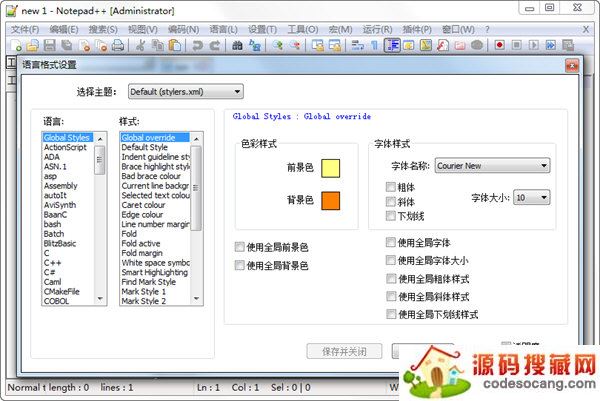Click the style list scroll-down arrow
This screenshot has width=600, height=401.
196,298
